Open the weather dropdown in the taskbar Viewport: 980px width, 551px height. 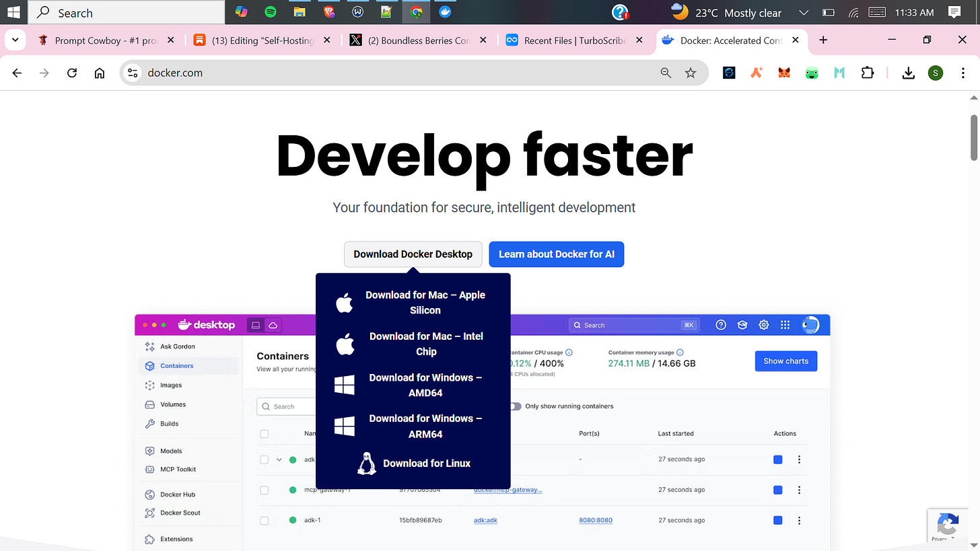803,13
